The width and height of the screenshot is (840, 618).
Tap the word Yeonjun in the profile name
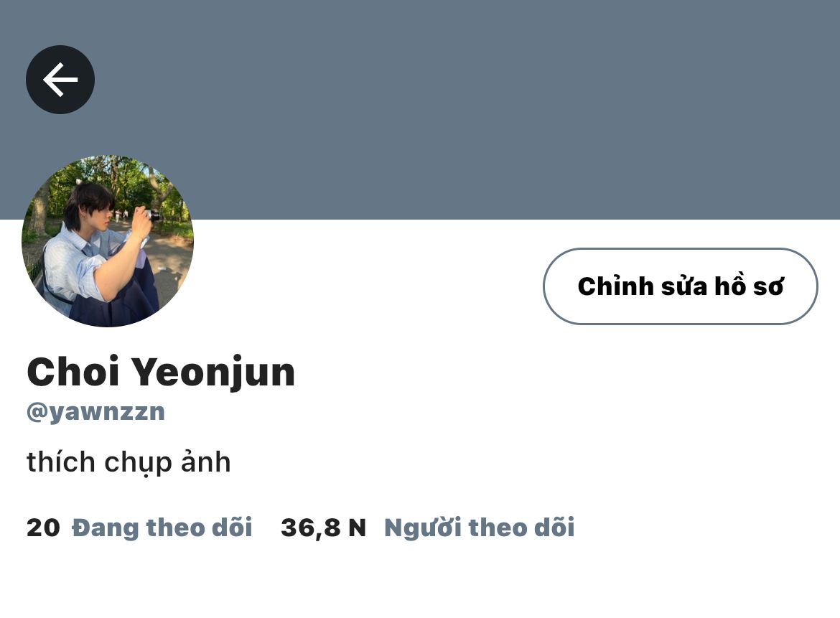pos(213,373)
